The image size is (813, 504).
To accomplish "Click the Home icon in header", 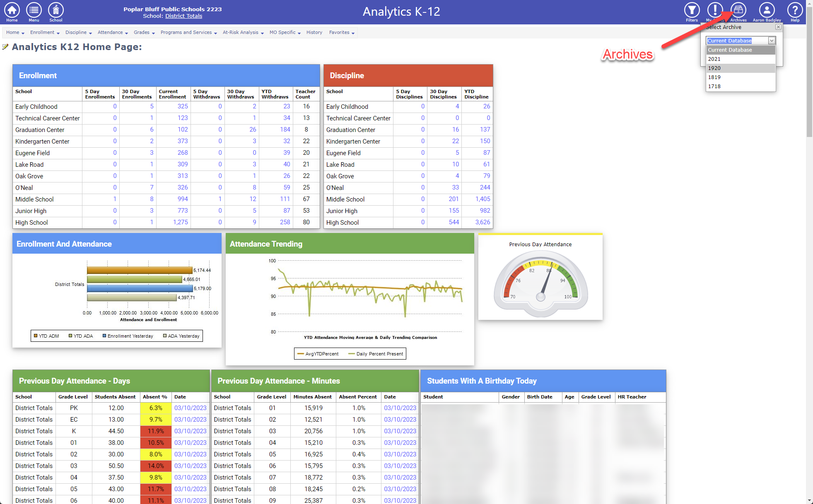I will point(12,10).
